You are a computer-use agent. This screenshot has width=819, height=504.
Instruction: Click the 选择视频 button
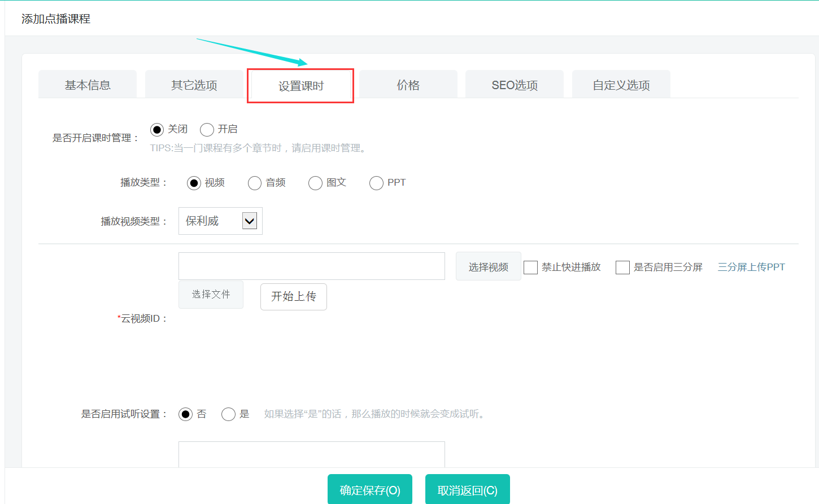(488, 266)
